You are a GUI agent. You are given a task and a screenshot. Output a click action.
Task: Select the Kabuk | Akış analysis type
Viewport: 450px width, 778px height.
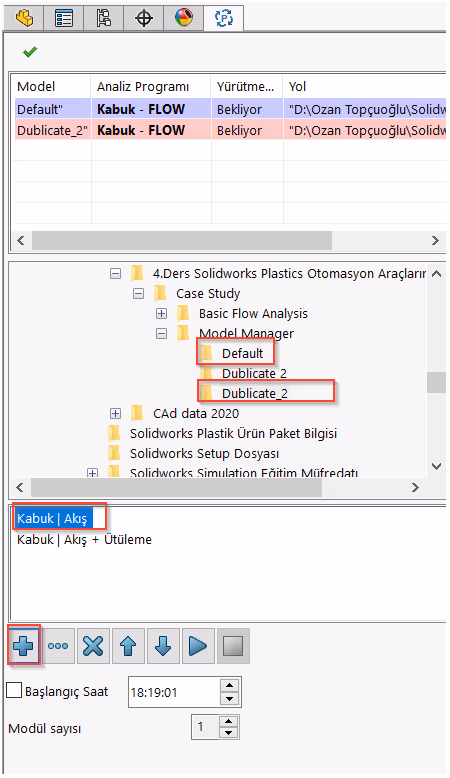52,519
